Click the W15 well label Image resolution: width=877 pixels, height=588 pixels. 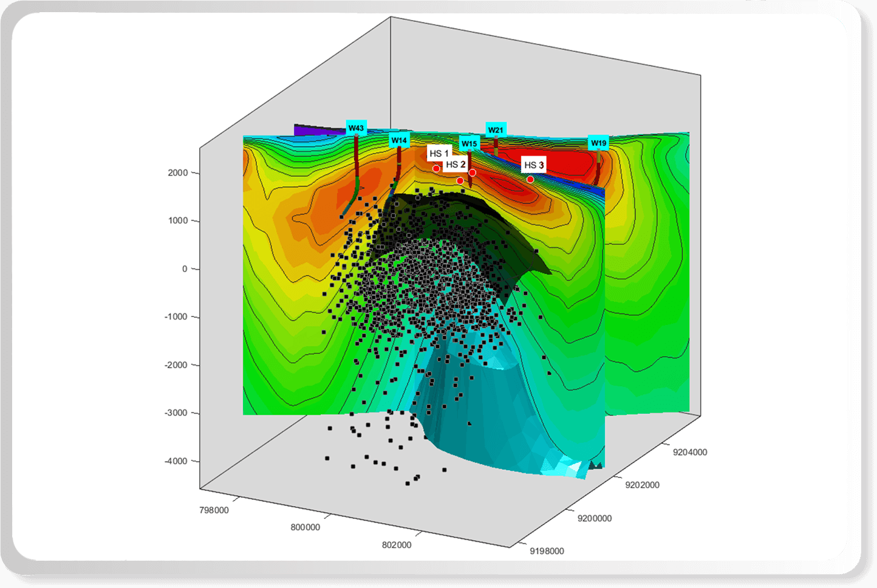pos(469,144)
